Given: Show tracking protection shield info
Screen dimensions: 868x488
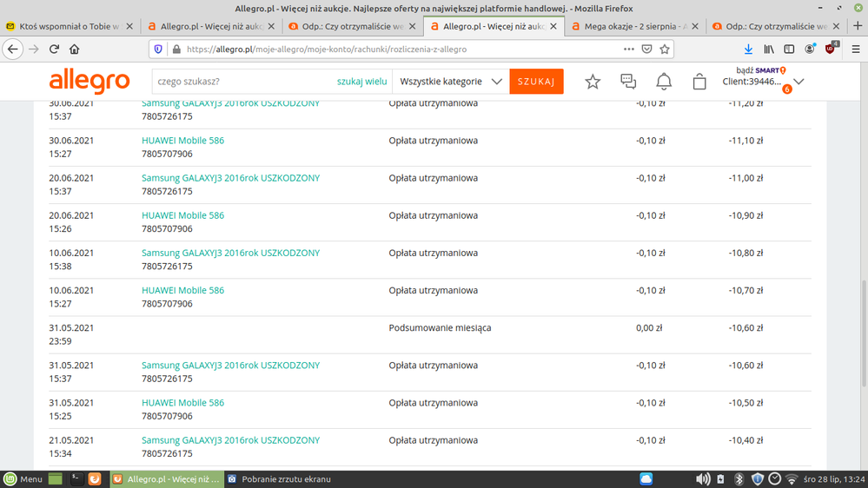Looking at the screenshot, I should tap(158, 49).
